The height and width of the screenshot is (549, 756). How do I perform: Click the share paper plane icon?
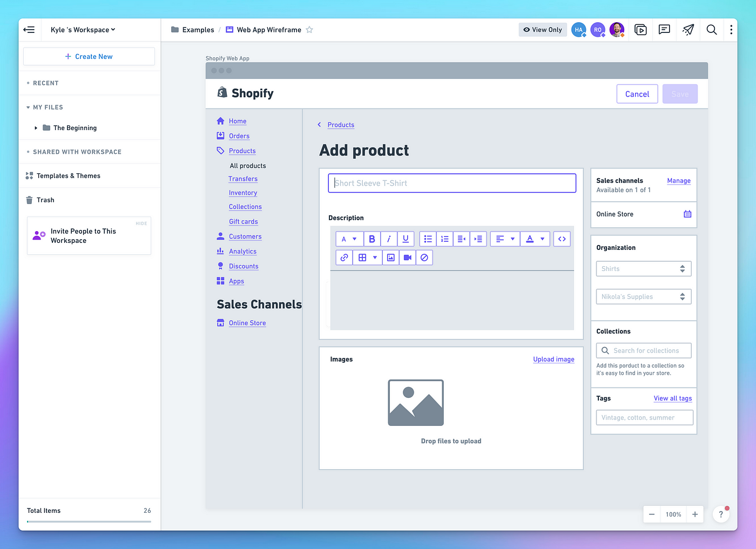click(688, 30)
